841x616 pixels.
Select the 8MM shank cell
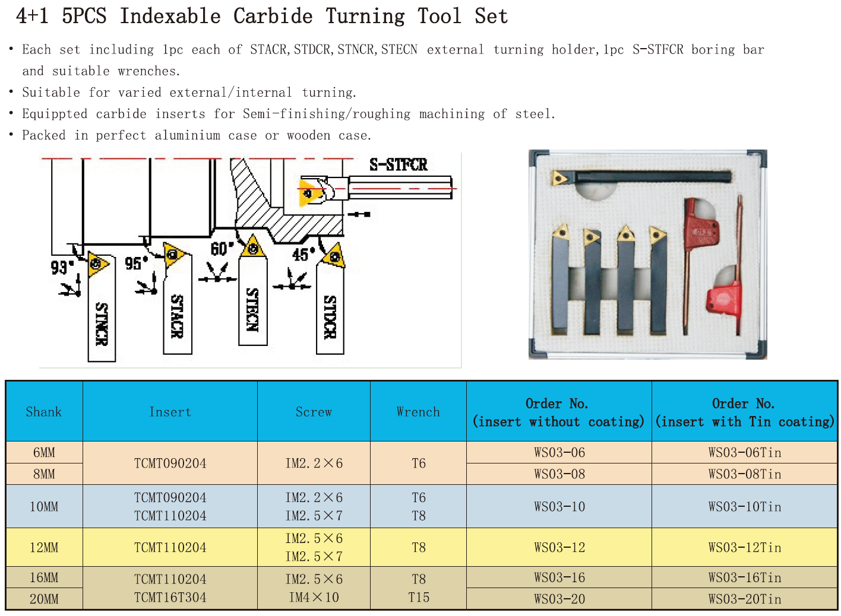44,474
